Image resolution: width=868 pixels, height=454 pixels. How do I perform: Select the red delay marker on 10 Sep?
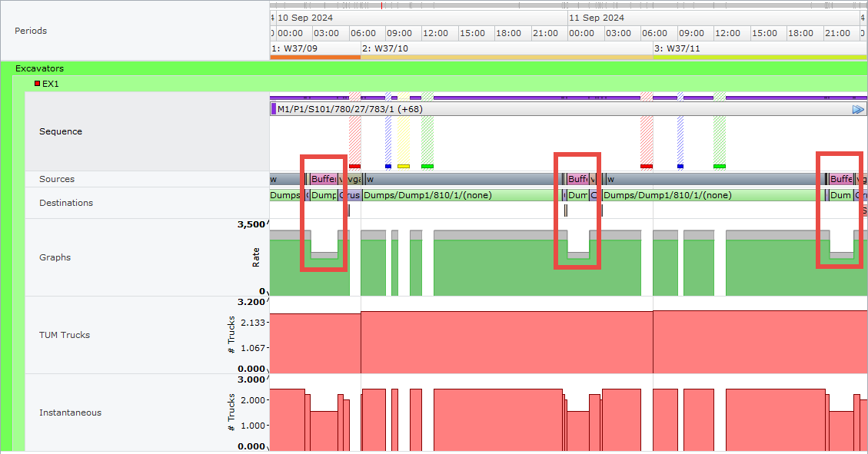pos(354,166)
